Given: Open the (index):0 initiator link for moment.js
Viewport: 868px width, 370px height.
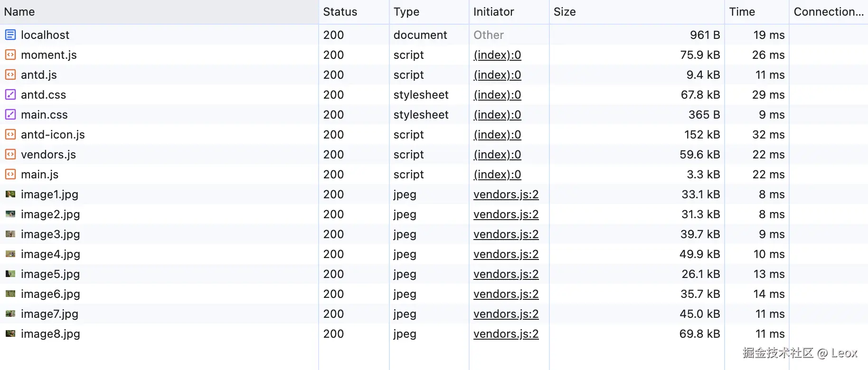Looking at the screenshot, I should click(497, 55).
